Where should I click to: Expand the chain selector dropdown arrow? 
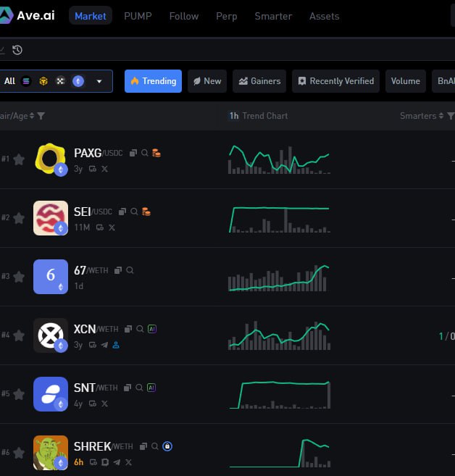(99, 81)
